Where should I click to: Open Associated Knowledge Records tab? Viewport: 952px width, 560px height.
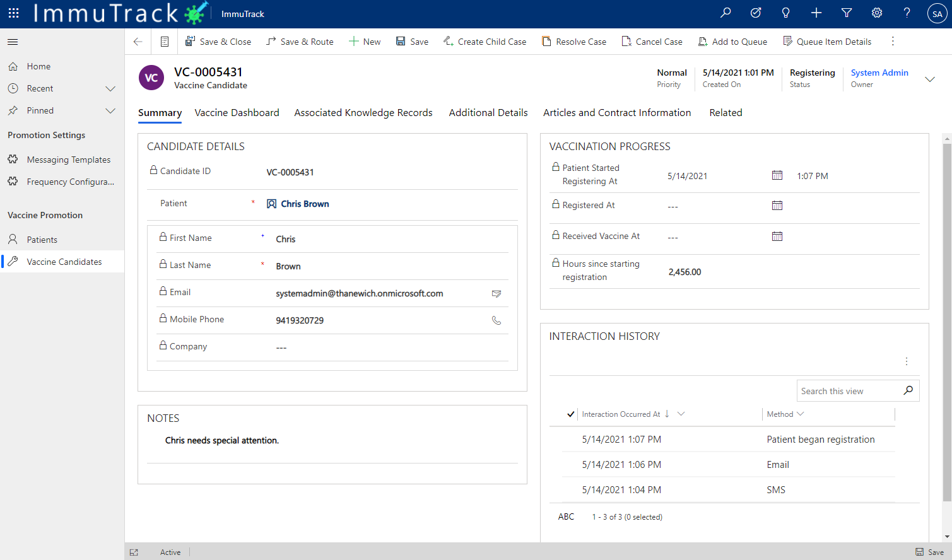tap(363, 113)
